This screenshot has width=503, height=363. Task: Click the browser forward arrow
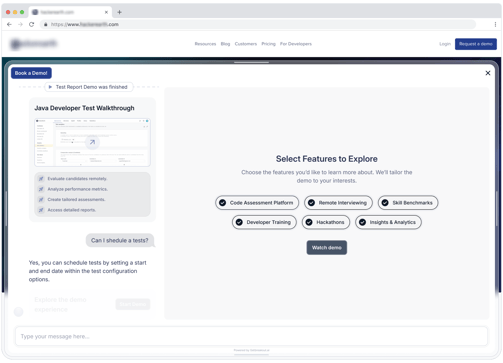[x=20, y=24]
